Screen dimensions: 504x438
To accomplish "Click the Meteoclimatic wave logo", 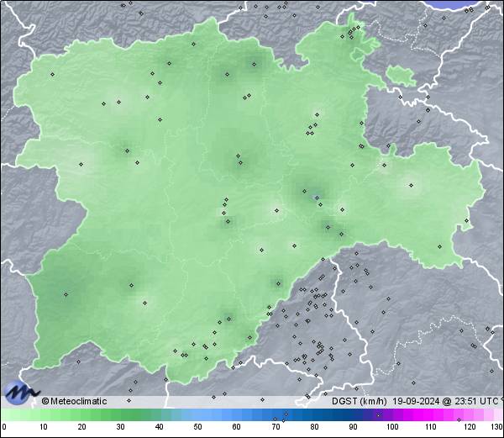I will click(x=22, y=393).
